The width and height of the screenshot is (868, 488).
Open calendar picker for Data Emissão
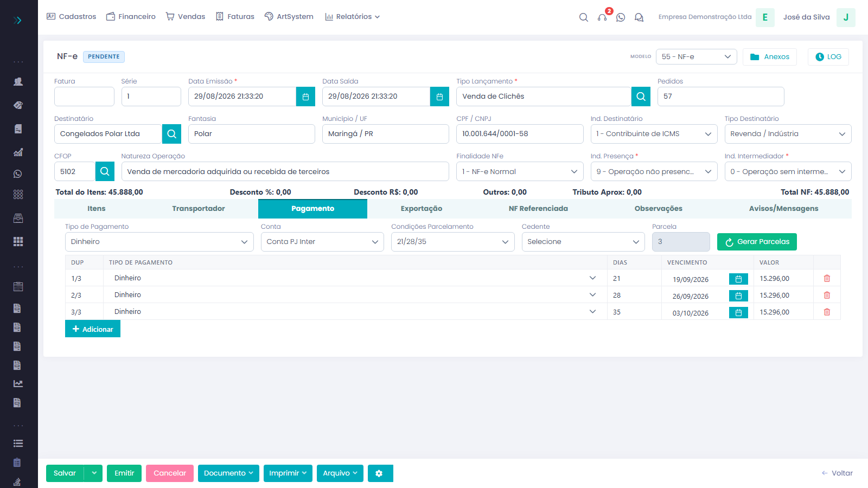[x=305, y=97]
